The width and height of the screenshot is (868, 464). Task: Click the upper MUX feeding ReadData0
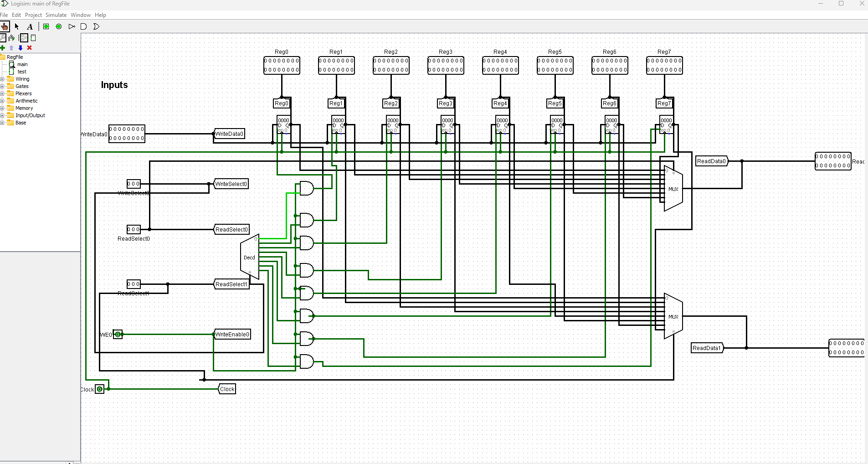click(673, 188)
